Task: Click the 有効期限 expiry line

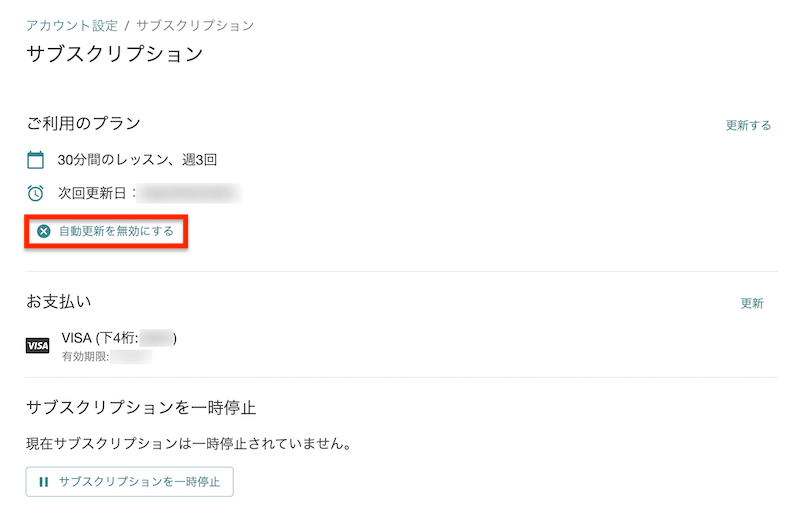Action: click(107, 356)
